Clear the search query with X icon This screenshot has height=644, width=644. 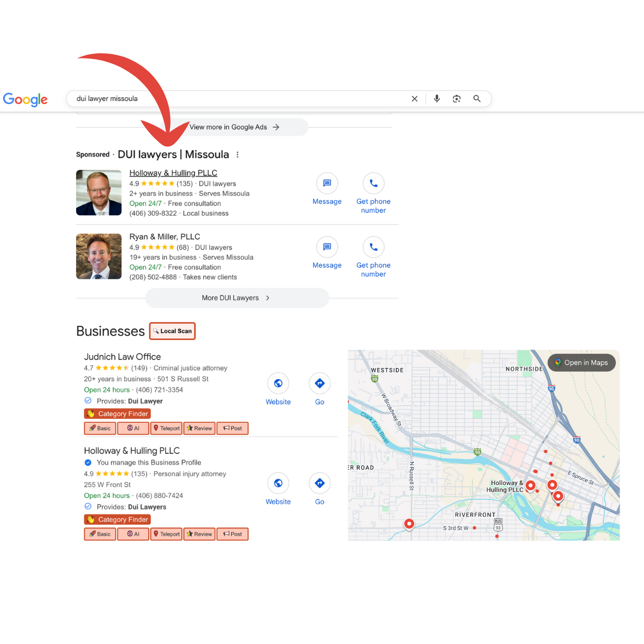(414, 99)
